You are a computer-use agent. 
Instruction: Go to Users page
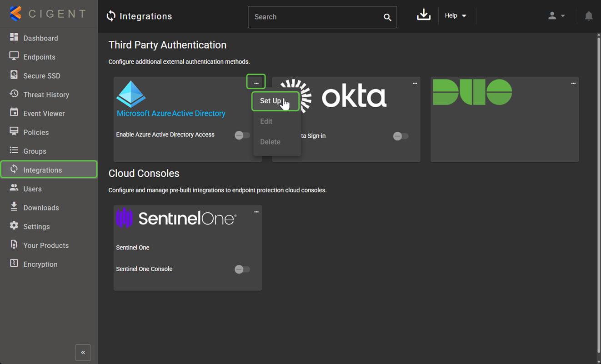(49, 189)
